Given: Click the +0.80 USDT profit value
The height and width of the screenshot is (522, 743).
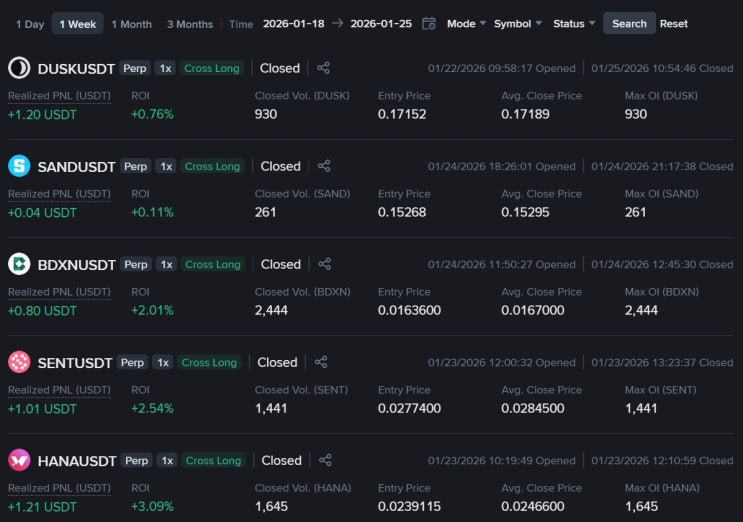Looking at the screenshot, I should pos(42,310).
